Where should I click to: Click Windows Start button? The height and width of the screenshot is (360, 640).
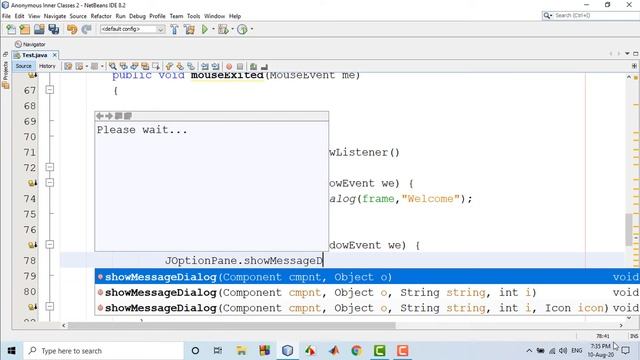click(11, 351)
